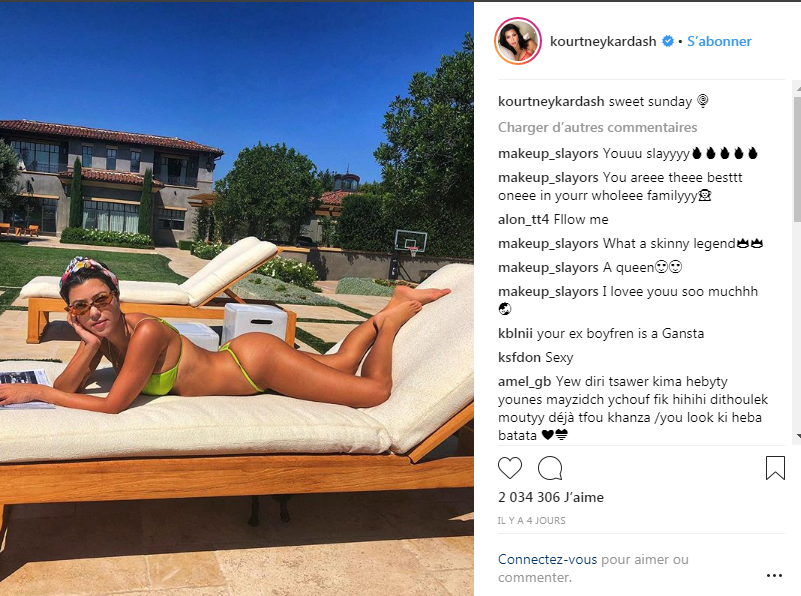Click Connectez-vous to log in
The image size is (801, 596).
click(548, 559)
